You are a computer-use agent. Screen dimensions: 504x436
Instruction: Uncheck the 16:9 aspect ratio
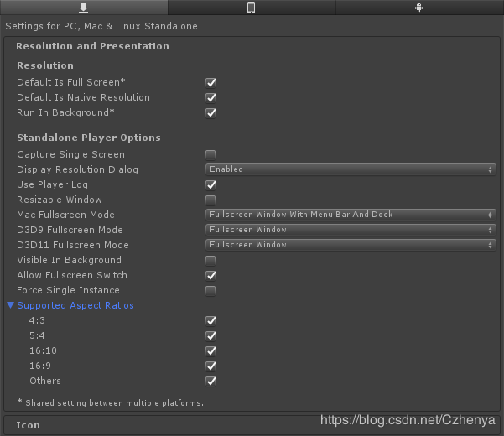(210, 366)
